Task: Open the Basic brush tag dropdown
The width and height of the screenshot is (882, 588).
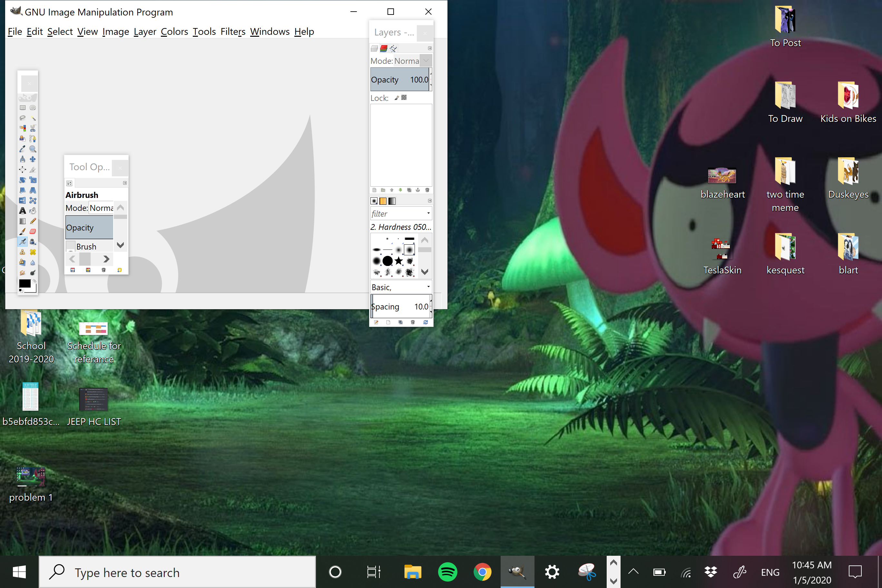Action: point(428,287)
